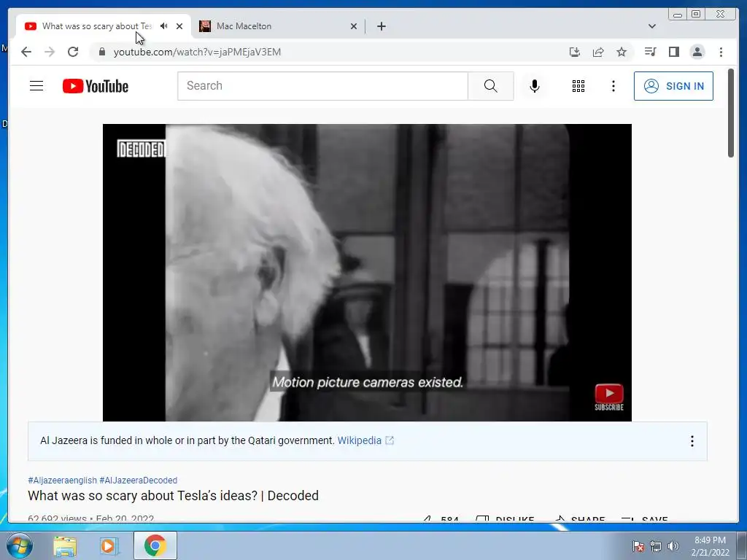Click the video title text

tap(174, 496)
